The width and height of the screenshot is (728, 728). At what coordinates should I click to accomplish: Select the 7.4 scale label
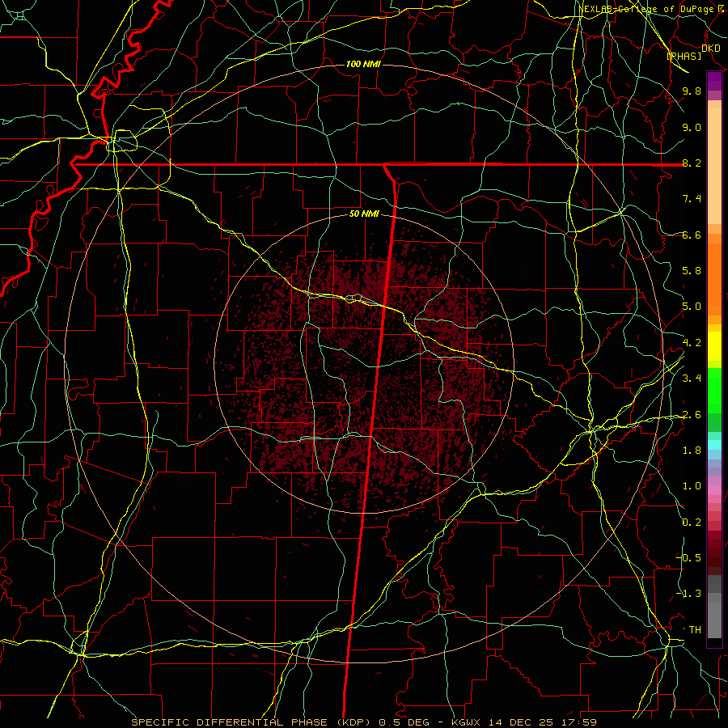692,199
